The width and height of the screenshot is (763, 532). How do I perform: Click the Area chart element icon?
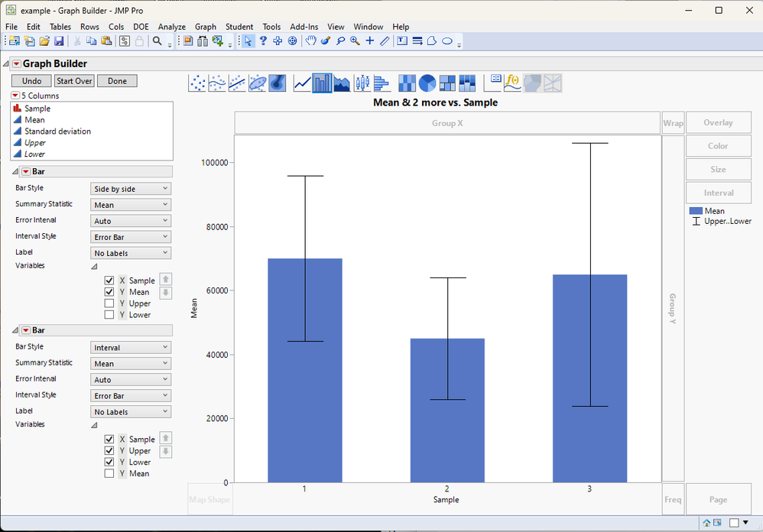coord(342,83)
